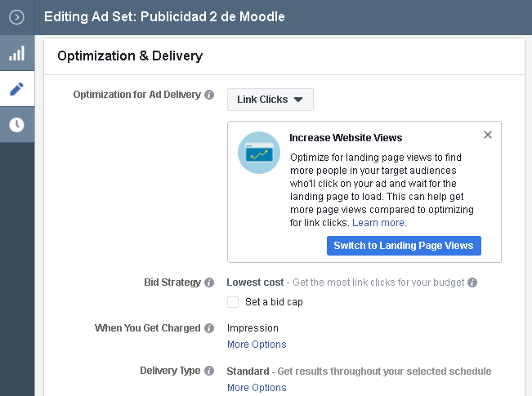Expand More Options under When You Get Charged

(257, 345)
